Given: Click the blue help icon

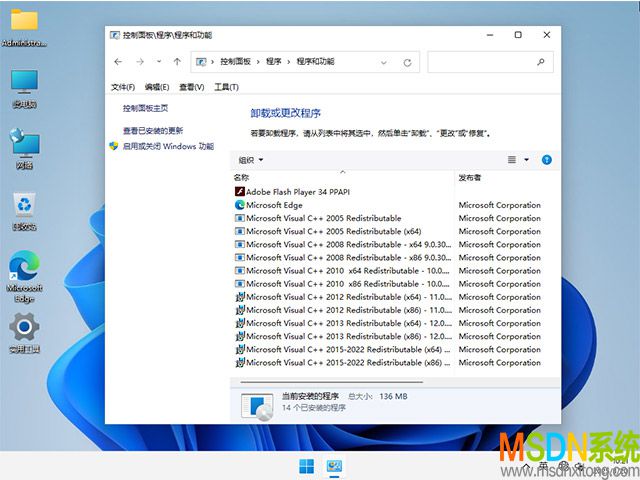Looking at the screenshot, I should (547, 160).
